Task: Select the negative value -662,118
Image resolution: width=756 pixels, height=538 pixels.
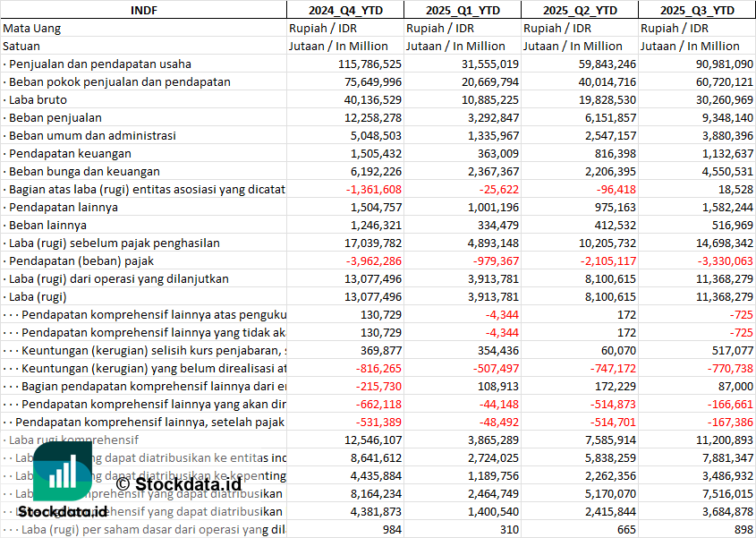Action: tap(378, 404)
